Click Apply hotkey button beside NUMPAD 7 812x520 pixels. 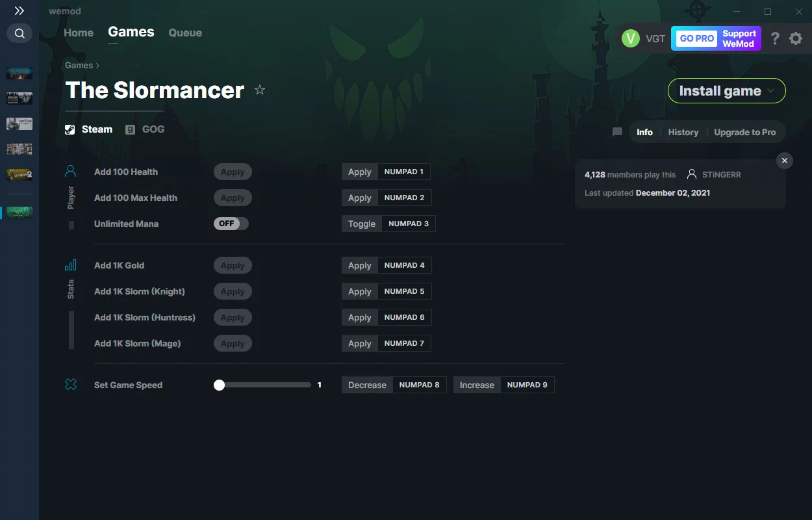click(x=360, y=343)
